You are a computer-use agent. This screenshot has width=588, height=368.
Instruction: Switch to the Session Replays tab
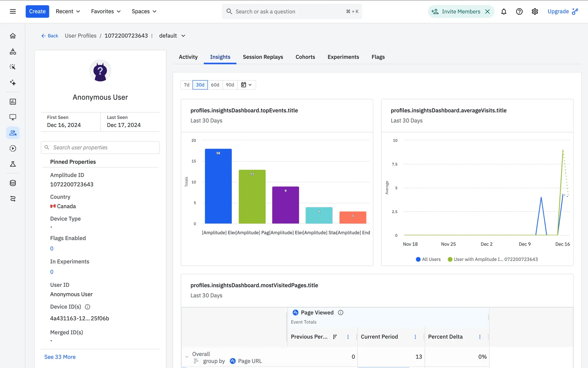click(263, 57)
